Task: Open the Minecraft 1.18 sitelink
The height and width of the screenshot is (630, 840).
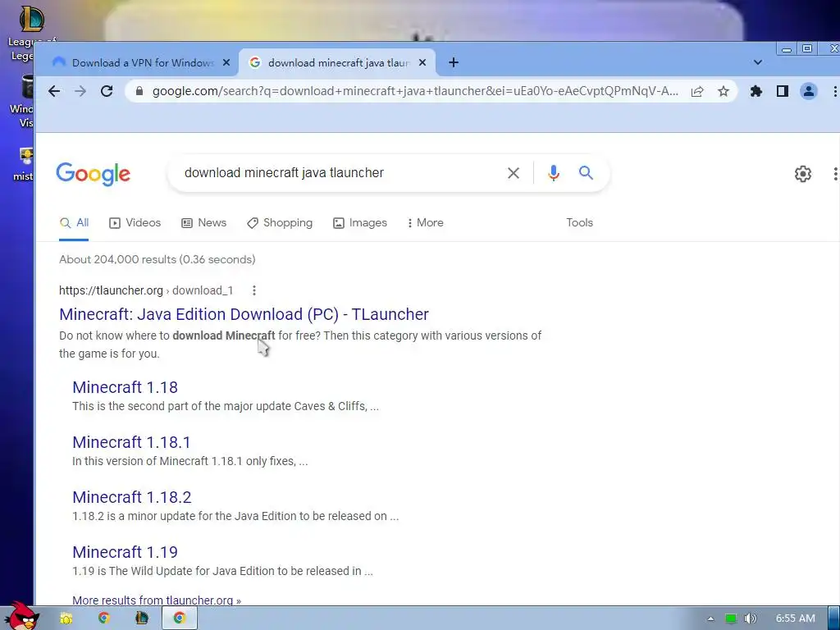Action: [x=125, y=387]
